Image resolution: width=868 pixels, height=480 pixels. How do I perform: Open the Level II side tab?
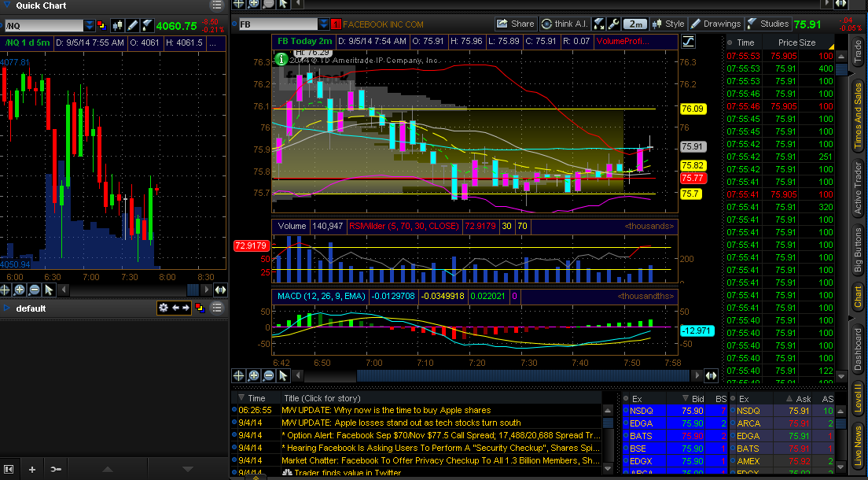click(x=858, y=398)
